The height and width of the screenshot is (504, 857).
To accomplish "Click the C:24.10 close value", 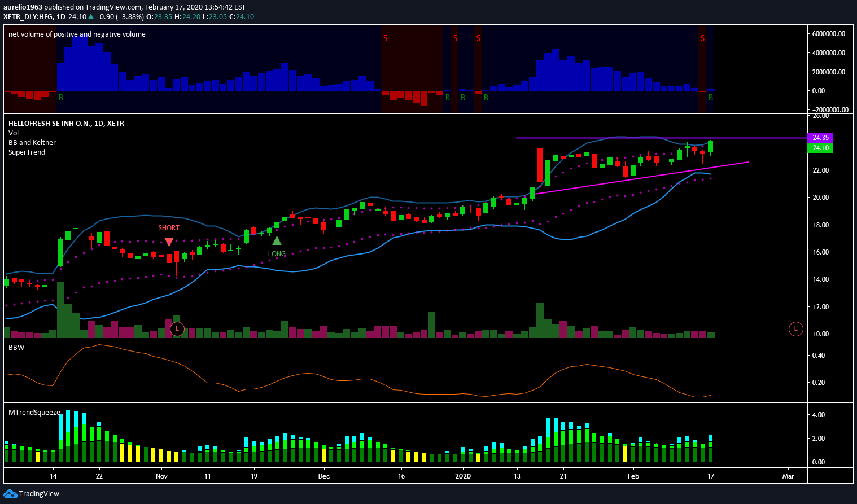I will (x=242, y=17).
